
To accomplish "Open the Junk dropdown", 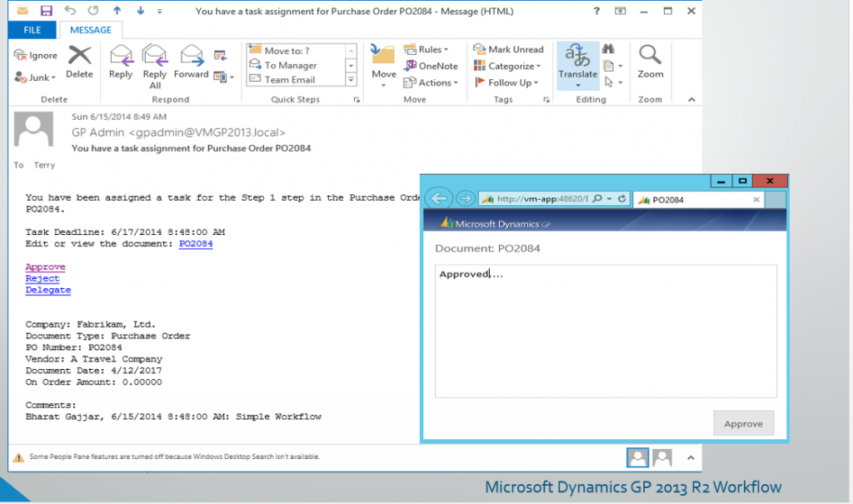I will pyautogui.click(x=35, y=77).
